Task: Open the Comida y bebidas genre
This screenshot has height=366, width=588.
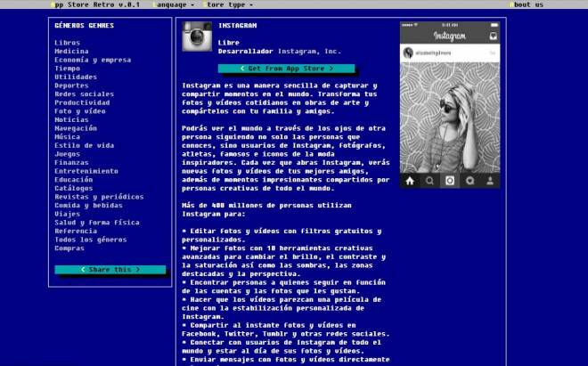Action: click(x=88, y=206)
